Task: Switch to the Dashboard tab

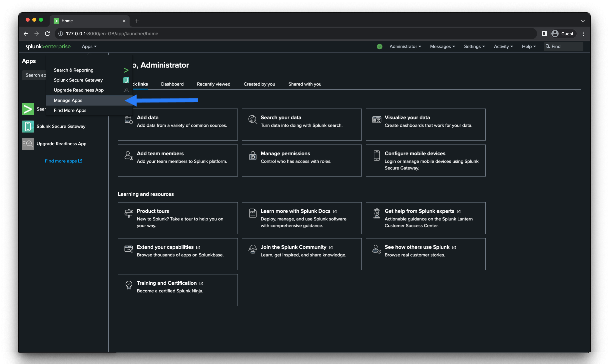Action: click(x=172, y=84)
